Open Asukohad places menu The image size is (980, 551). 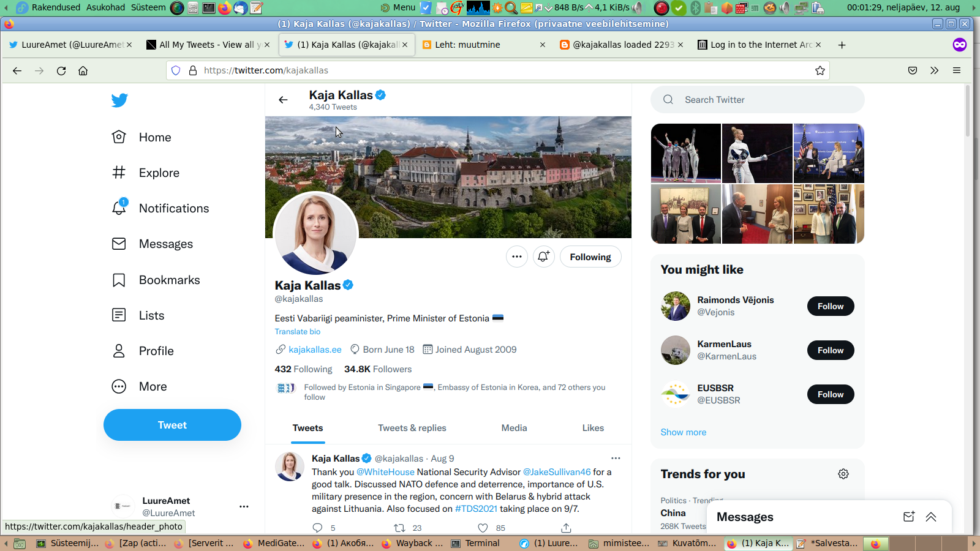click(105, 7)
